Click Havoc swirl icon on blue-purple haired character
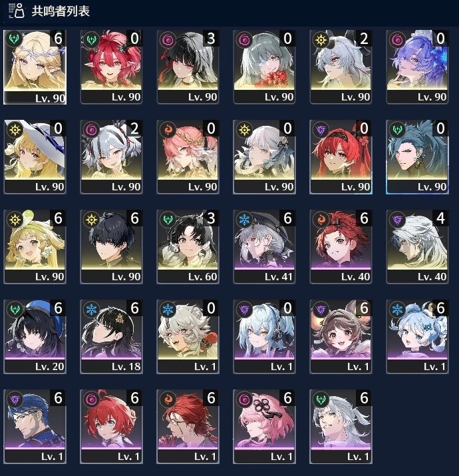The height and width of the screenshot is (476, 459). 397,40
